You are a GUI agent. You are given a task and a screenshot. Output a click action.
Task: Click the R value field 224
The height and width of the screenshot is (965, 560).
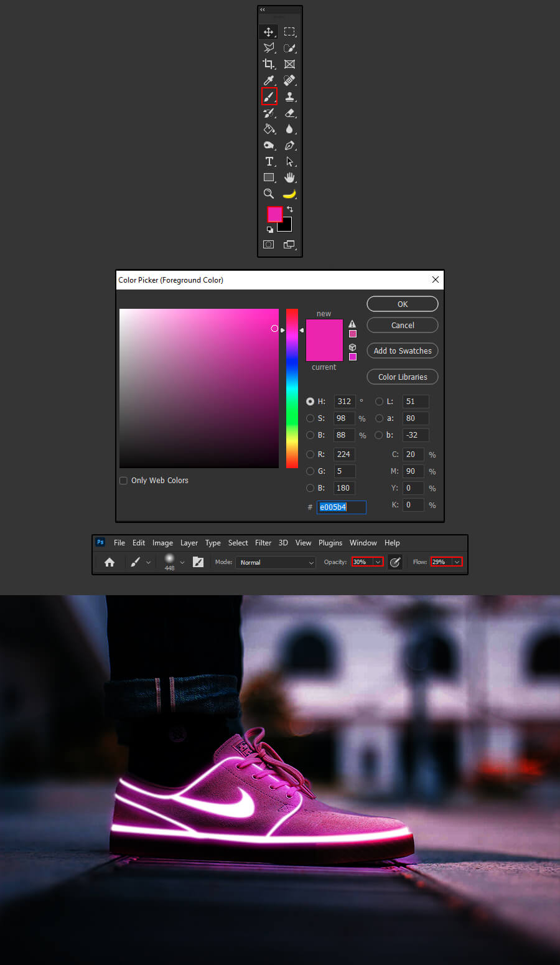pos(345,454)
